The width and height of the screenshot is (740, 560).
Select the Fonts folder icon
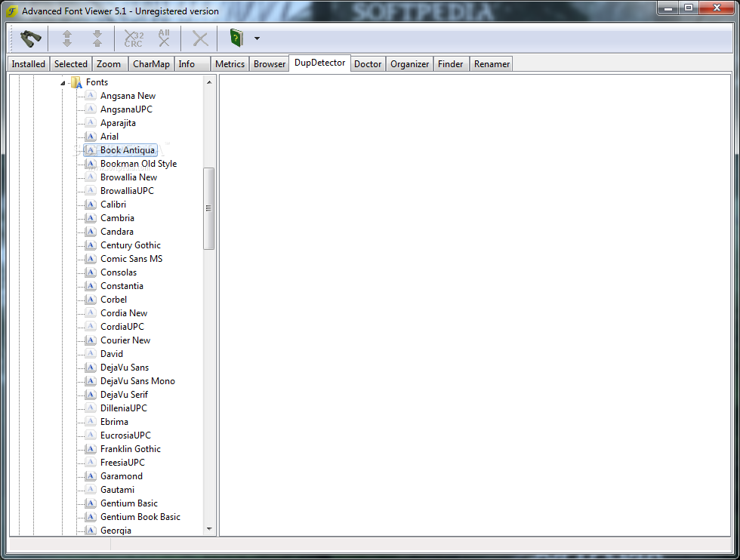point(76,82)
